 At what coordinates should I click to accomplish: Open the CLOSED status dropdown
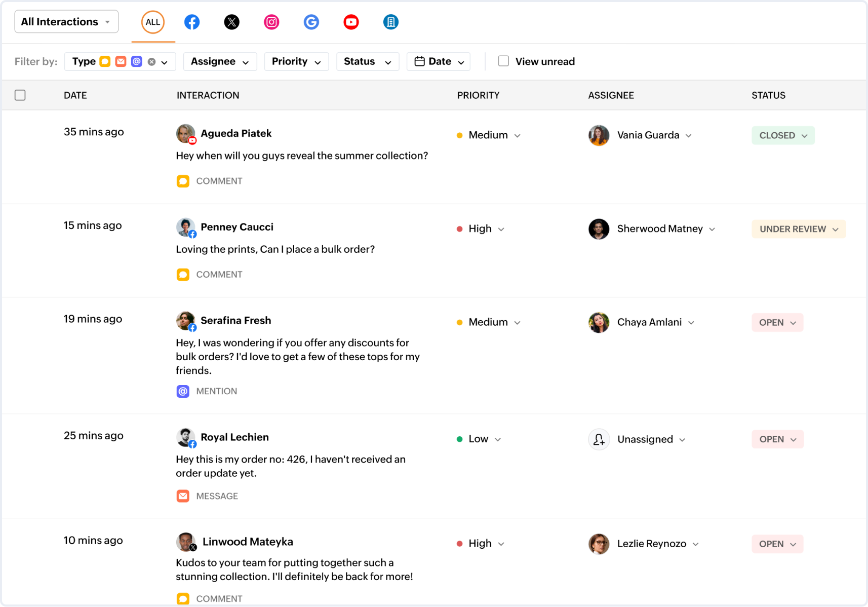783,135
